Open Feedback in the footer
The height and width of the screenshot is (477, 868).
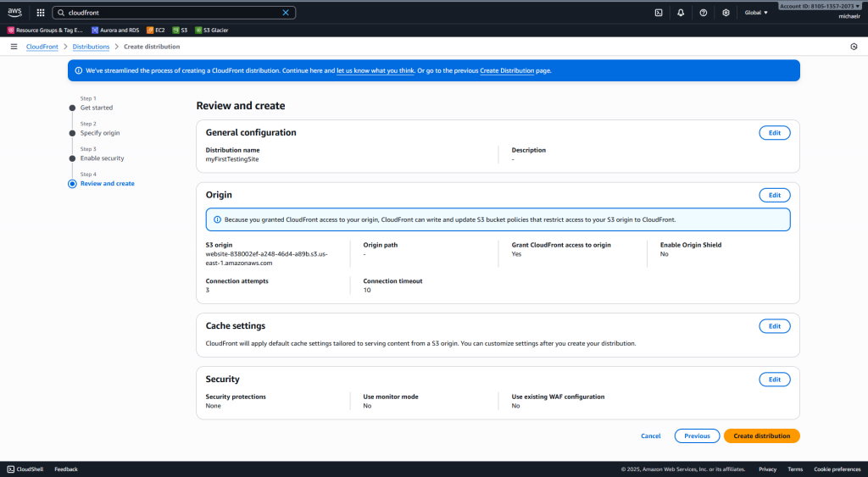click(x=66, y=469)
